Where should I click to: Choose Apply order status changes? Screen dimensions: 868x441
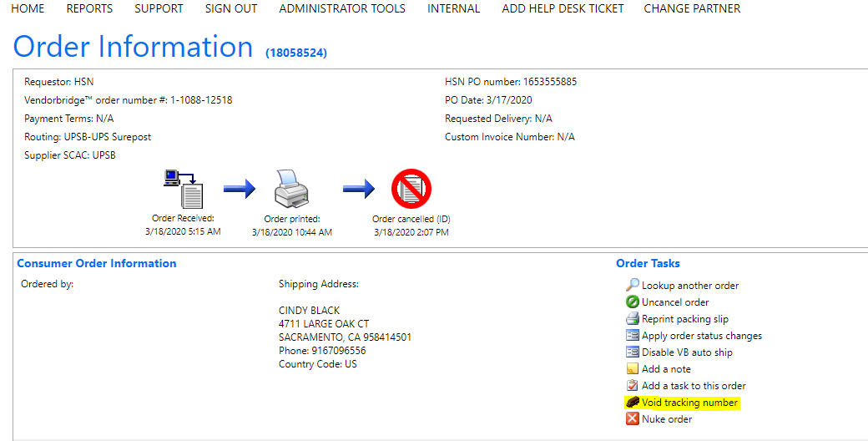click(x=701, y=335)
